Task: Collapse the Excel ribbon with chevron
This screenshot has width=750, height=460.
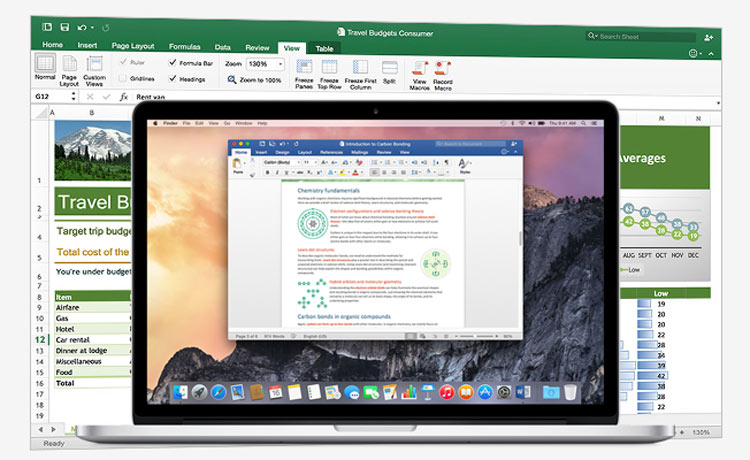Action: (711, 54)
